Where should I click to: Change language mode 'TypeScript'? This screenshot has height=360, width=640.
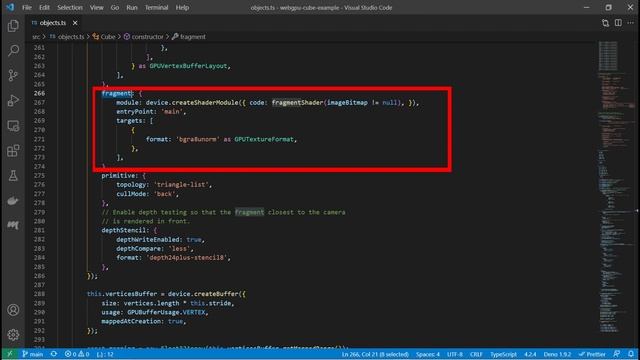503,354
